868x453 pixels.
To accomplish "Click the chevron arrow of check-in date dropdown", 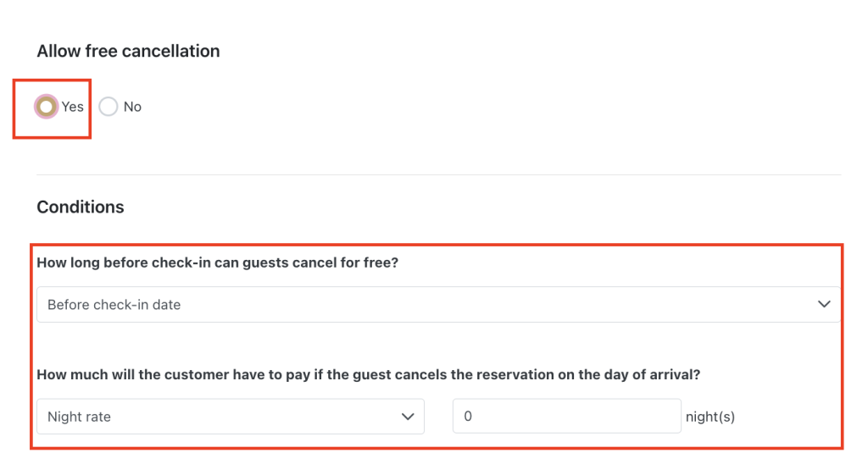I will point(824,305).
